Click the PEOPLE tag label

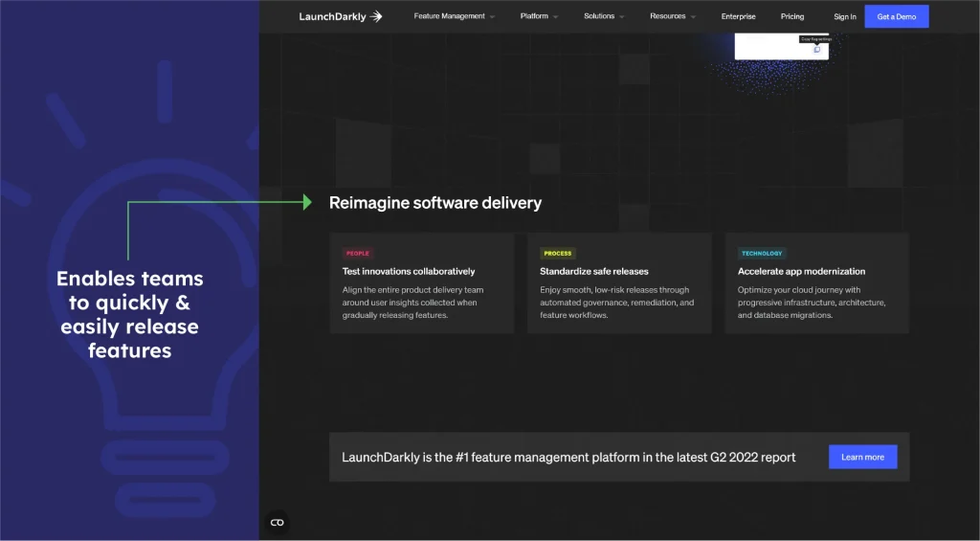(x=358, y=254)
